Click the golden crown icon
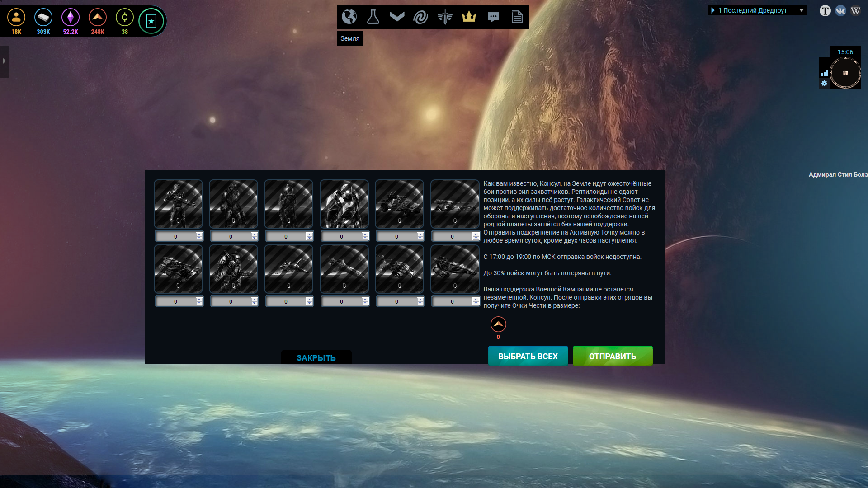 [469, 17]
